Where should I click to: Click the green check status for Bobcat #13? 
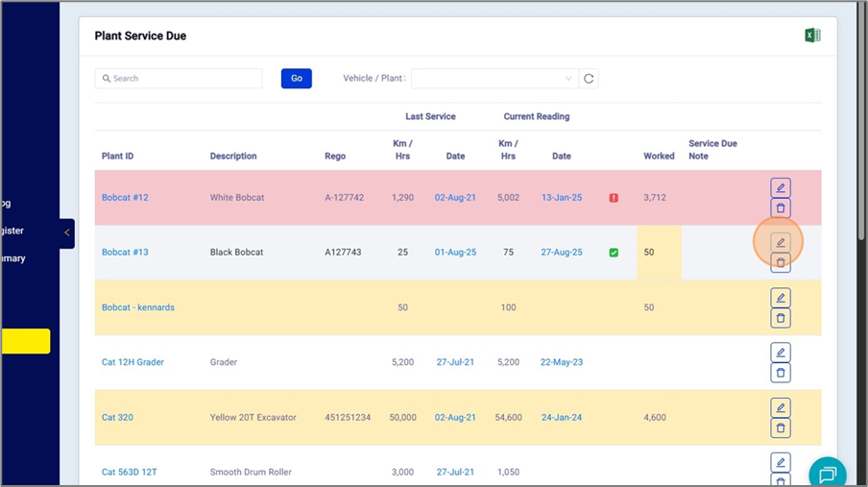click(x=614, y=253)
